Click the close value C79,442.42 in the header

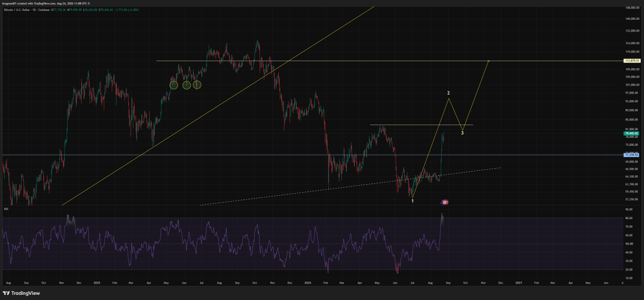click(x=106, y=10)
